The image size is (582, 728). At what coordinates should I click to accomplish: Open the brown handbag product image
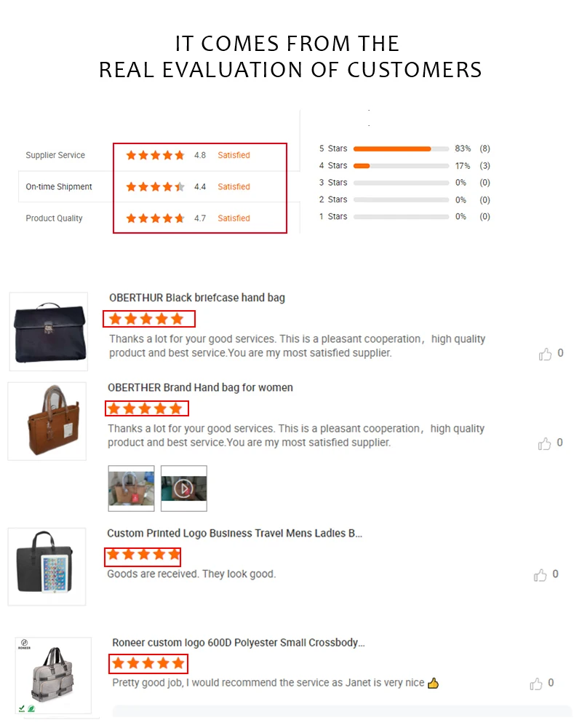(x=47, y=421)
